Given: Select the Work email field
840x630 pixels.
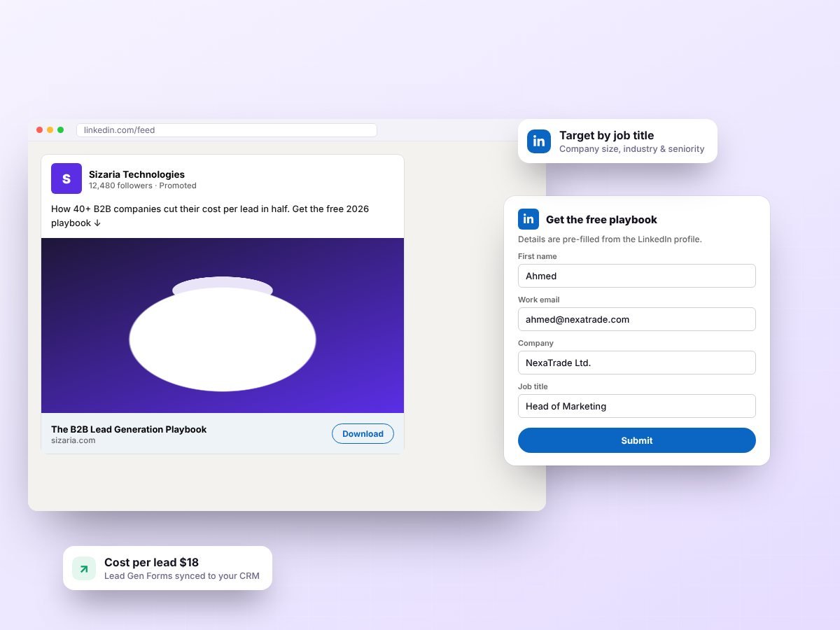Looking at the screenshot, I should pyautogui.click(x=637, y=319).
